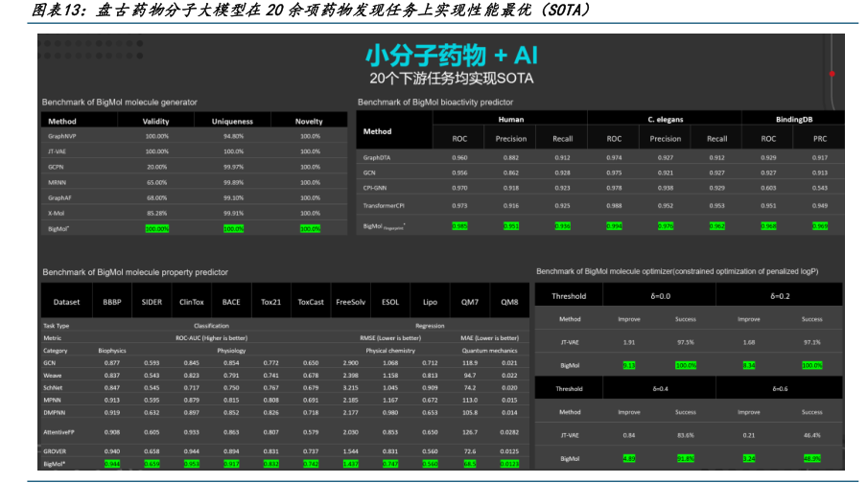
Task: Select "MAE (Lower is better)" metric text
Action: tap(489, 338)
